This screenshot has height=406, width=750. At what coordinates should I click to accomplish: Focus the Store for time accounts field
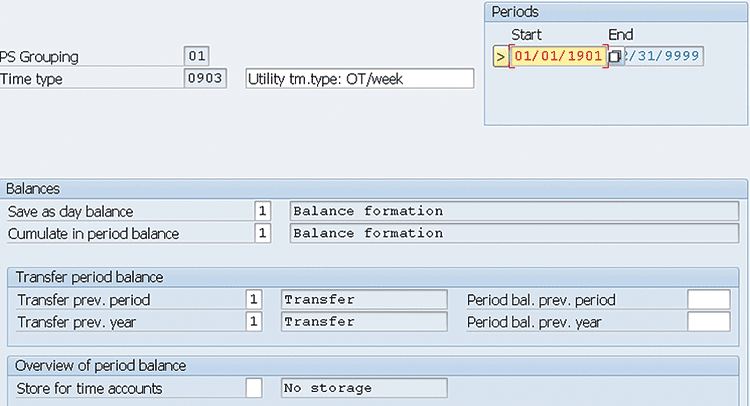point(253,387)
